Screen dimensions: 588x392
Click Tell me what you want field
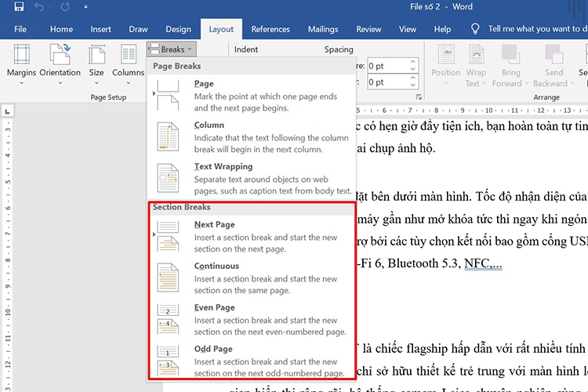click(537, 29)
